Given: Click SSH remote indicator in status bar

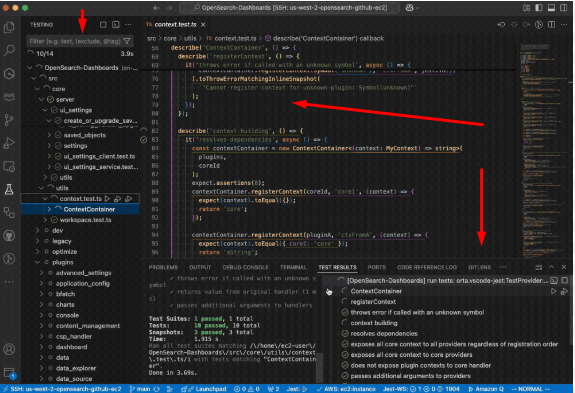Looking at the screenshot, I should coord(62,389).
